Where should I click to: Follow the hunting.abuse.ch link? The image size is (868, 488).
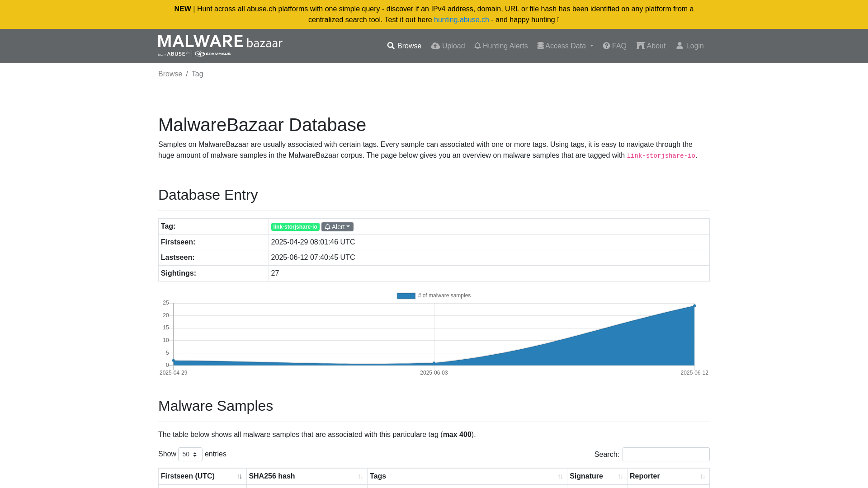pos(461,20)
